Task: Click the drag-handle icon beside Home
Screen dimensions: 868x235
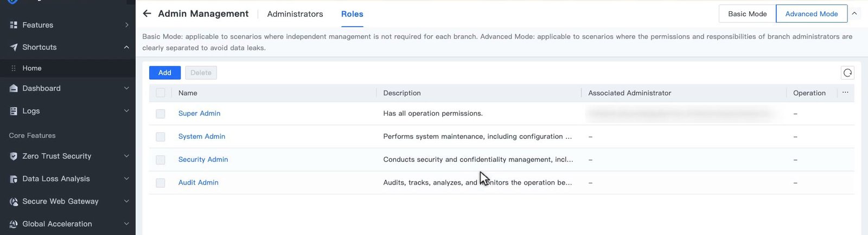Action: pos(14,68)
